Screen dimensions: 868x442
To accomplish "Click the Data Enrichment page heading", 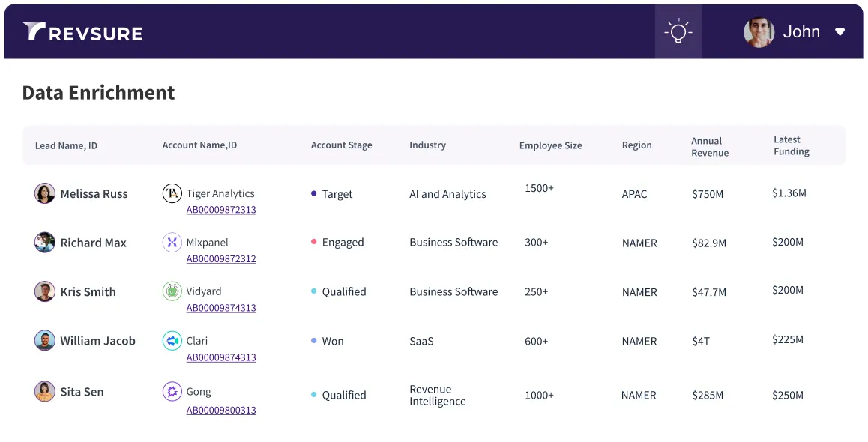I will 98,92.
